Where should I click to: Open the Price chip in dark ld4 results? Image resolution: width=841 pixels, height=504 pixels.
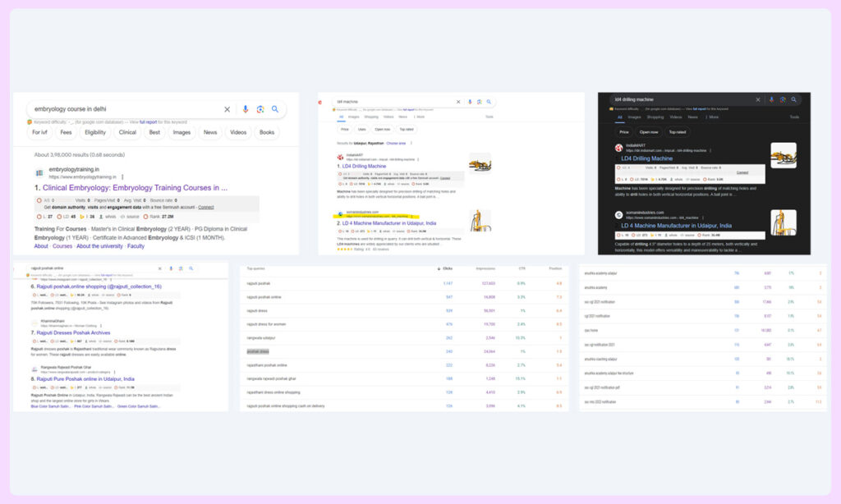click(624, 132)
